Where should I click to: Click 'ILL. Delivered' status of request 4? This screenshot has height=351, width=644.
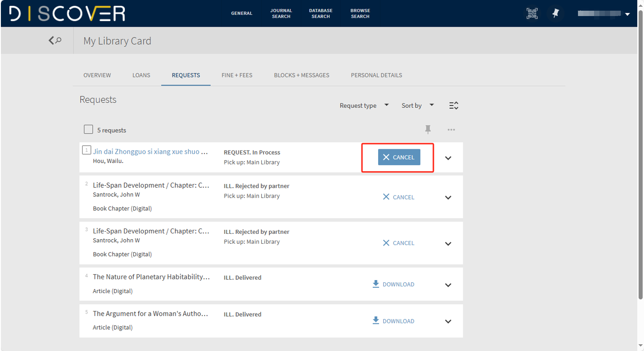[243, 278]
